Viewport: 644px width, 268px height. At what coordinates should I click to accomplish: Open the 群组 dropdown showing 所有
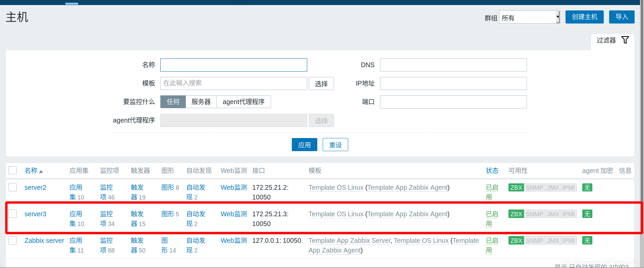click(x=529, y=17)
